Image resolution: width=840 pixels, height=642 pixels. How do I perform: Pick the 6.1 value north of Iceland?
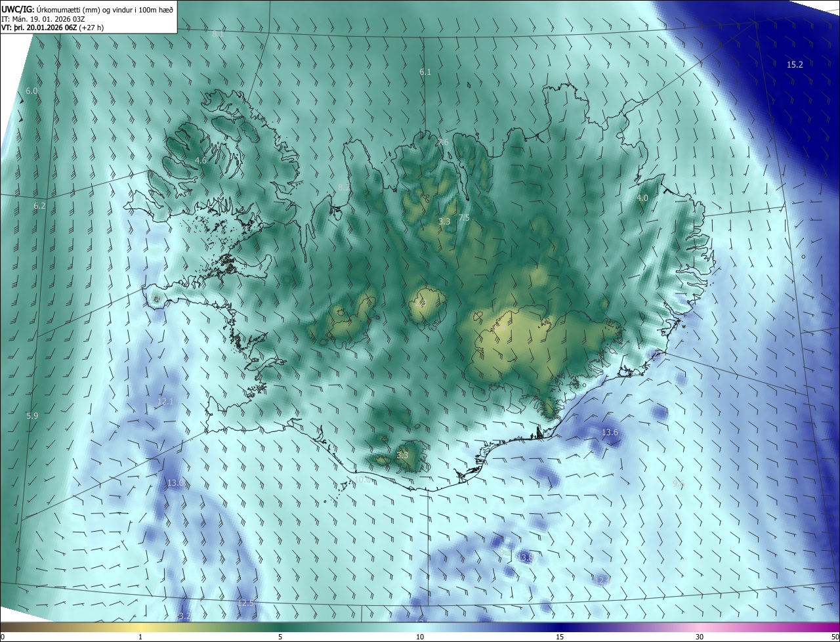[x=425, y=72]
